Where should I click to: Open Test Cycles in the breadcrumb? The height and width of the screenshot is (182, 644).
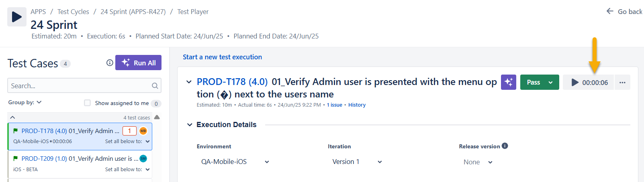tap(73, 12)
